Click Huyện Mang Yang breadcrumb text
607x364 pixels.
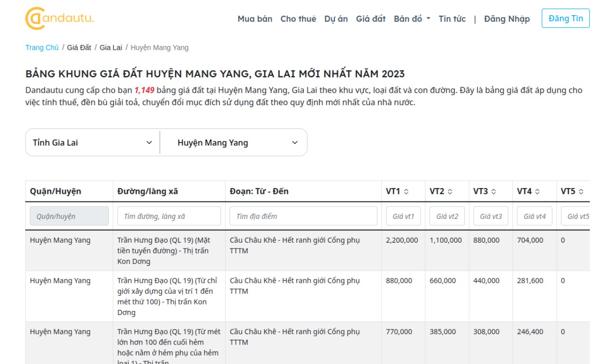(x=159, y=47)
